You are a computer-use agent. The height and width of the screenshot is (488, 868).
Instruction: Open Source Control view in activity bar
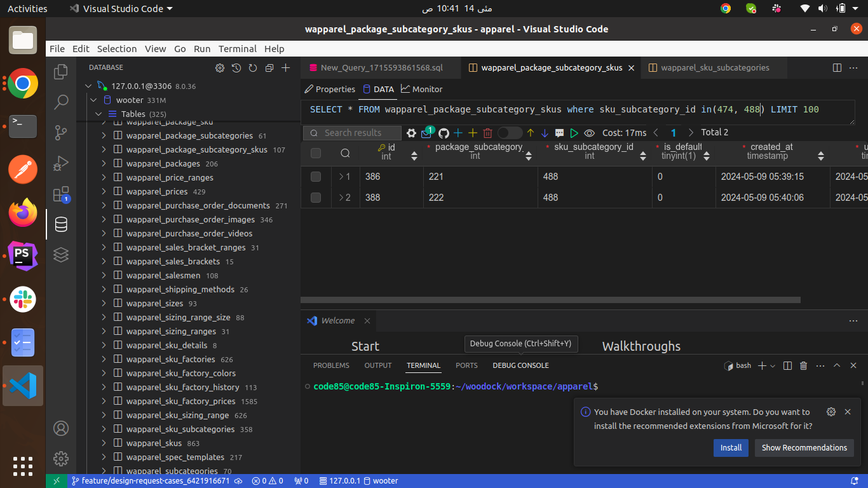click(x=61, y=132)
